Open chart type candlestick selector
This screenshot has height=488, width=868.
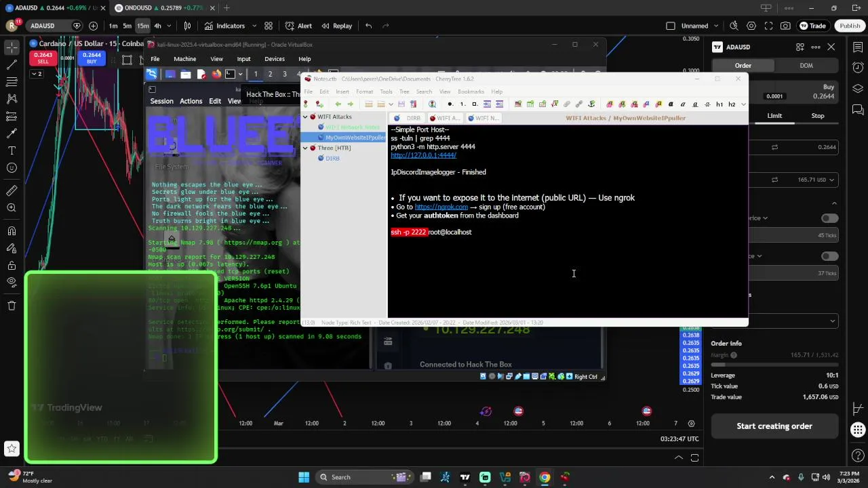coord(187,26)
